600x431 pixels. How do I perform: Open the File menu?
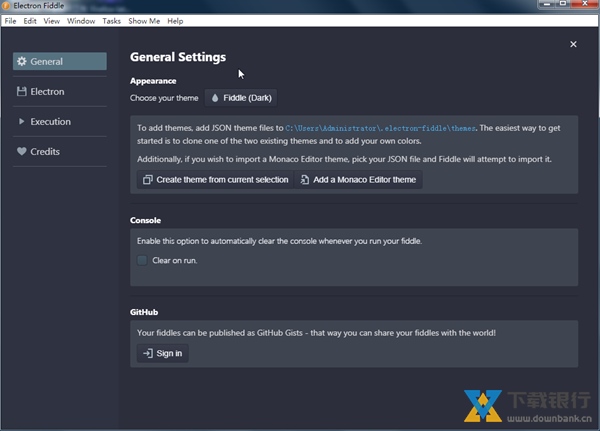(10, 21)
